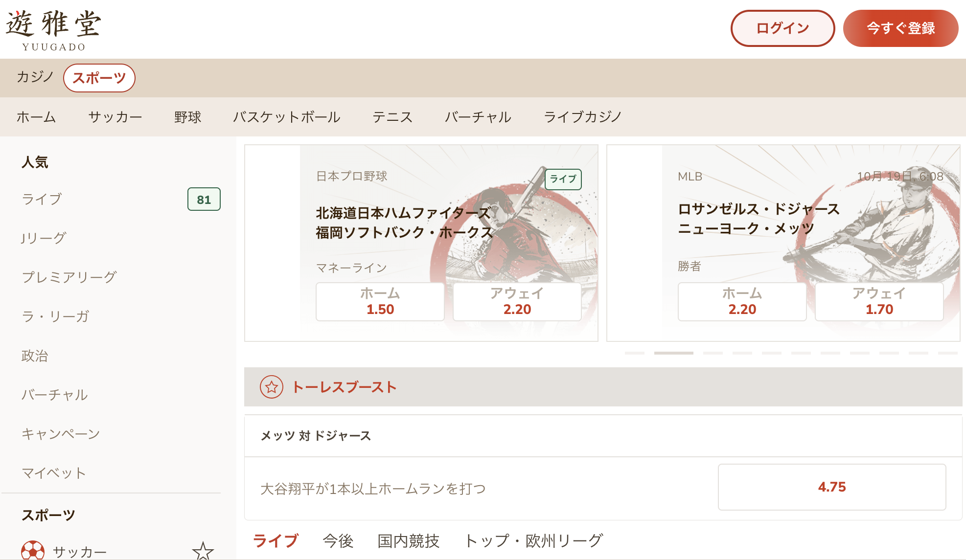Click the 日本プロ野球 league label
Image resolution: width=966 pixels, height=560 pixels.
pos(352,176)
